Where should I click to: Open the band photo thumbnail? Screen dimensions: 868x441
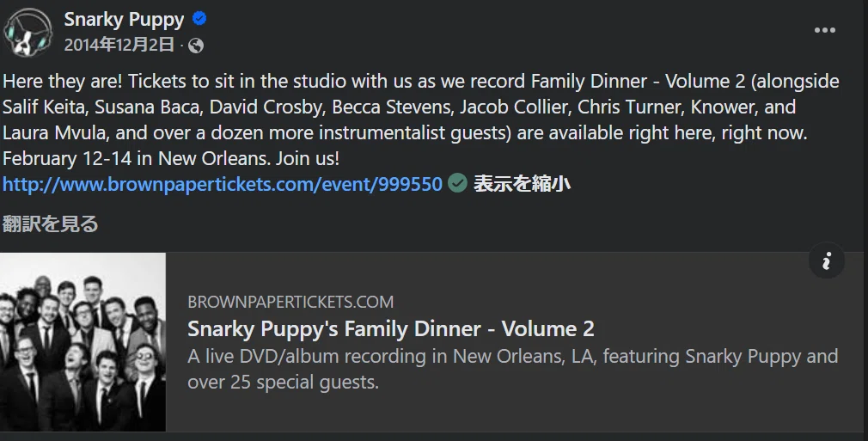(x=83, y=342)
